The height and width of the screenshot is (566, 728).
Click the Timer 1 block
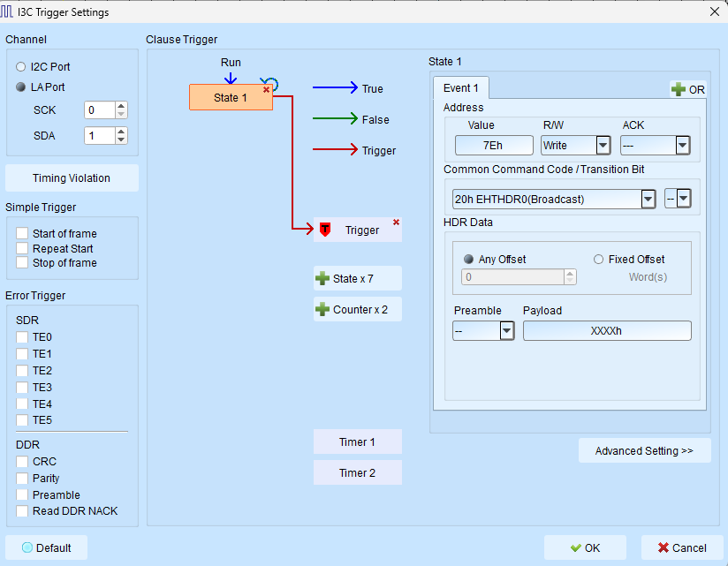pos(358,441)
